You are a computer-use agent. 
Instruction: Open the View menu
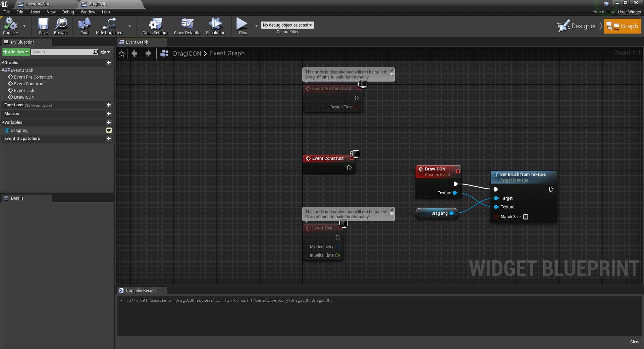[51, 12]
